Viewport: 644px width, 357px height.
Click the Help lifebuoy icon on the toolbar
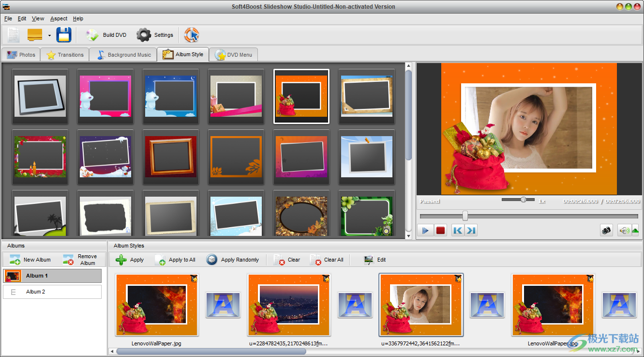point(192,34)
